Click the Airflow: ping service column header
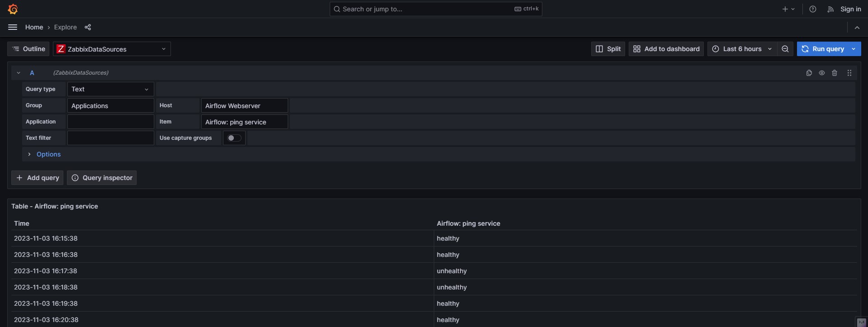868x327 pixels. tap(469, 223)
